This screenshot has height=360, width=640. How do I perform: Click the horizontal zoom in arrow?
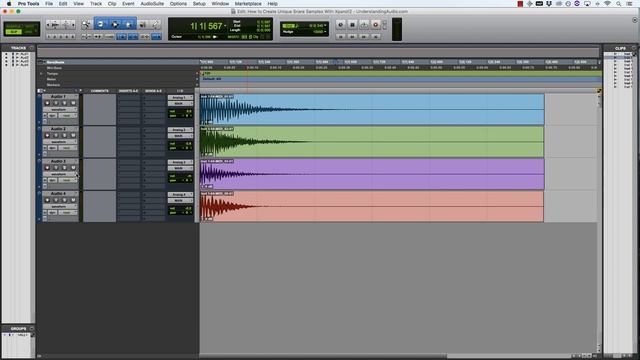[73, 25]
